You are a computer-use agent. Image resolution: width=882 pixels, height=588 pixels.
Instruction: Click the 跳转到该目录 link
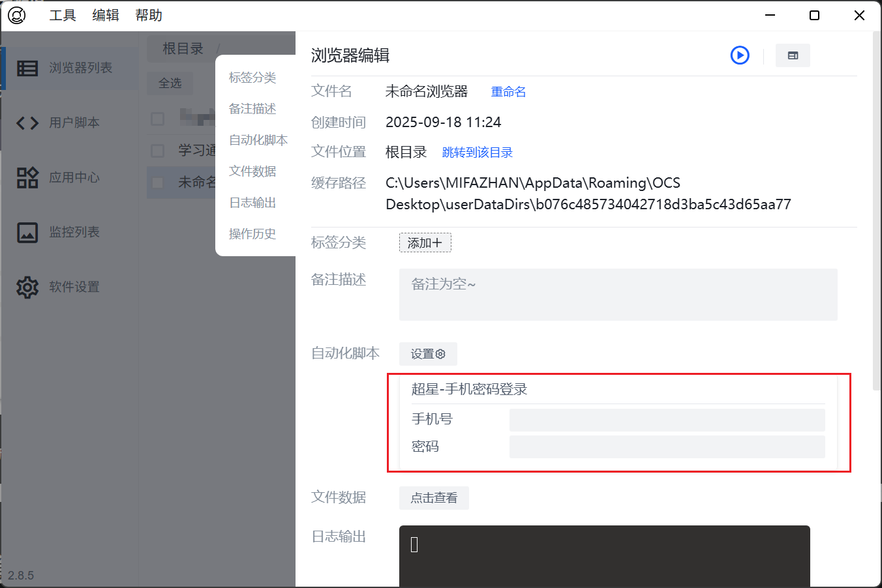pos(477,153)
